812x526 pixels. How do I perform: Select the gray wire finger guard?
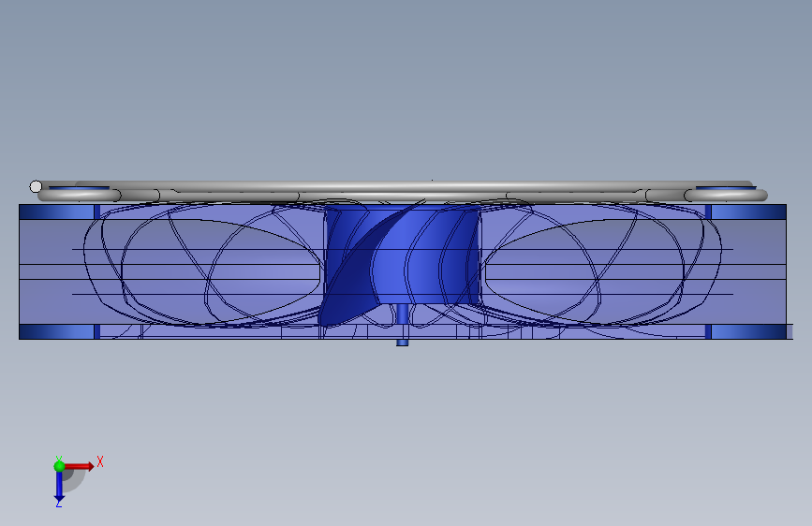coord(399,192)
